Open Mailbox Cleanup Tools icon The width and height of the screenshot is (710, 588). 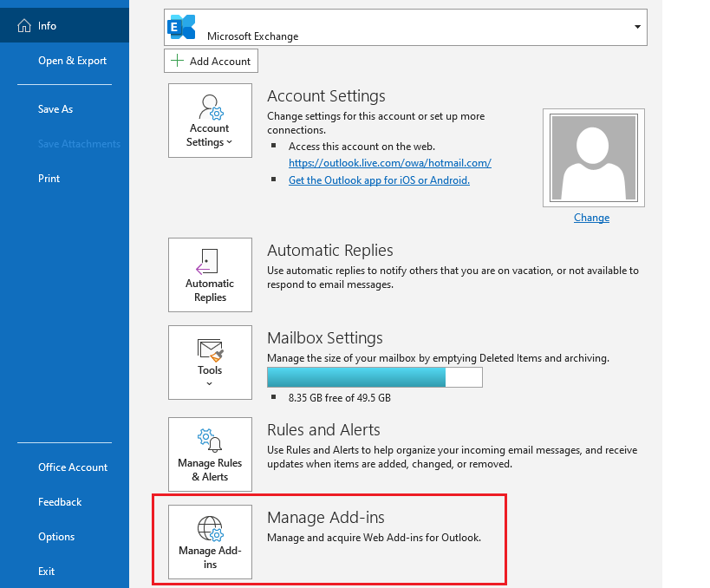coord(209,350)
